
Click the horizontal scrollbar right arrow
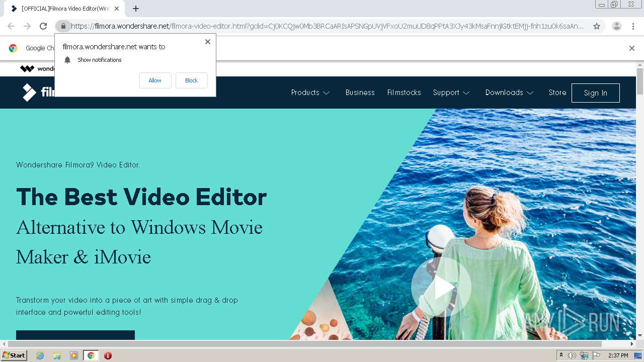click(x=632, y=344)
